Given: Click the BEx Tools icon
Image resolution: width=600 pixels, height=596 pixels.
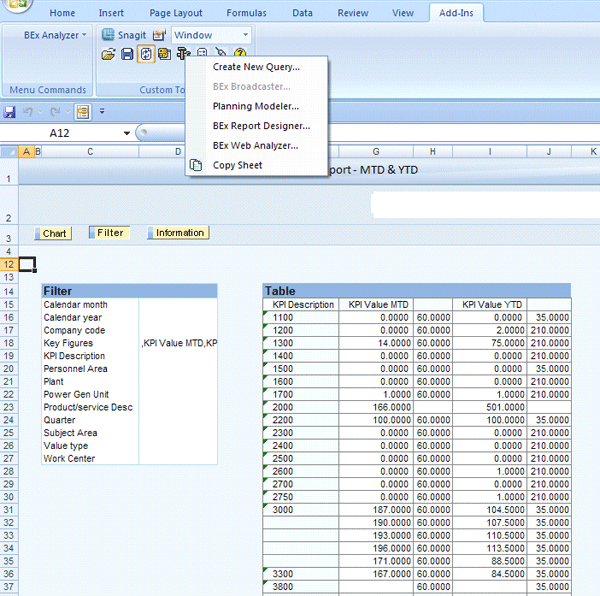Looking at the screenshot, I should point(183,54).
